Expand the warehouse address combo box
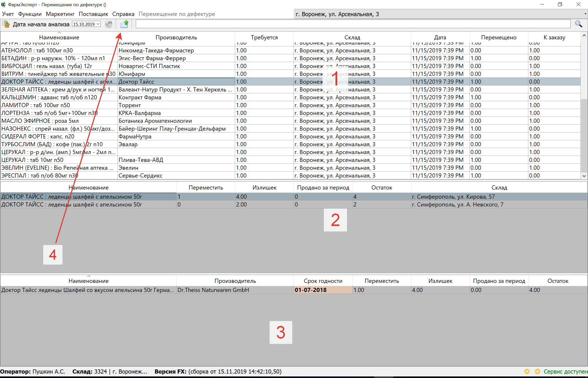The image size is (588, 378). point(585,14)
